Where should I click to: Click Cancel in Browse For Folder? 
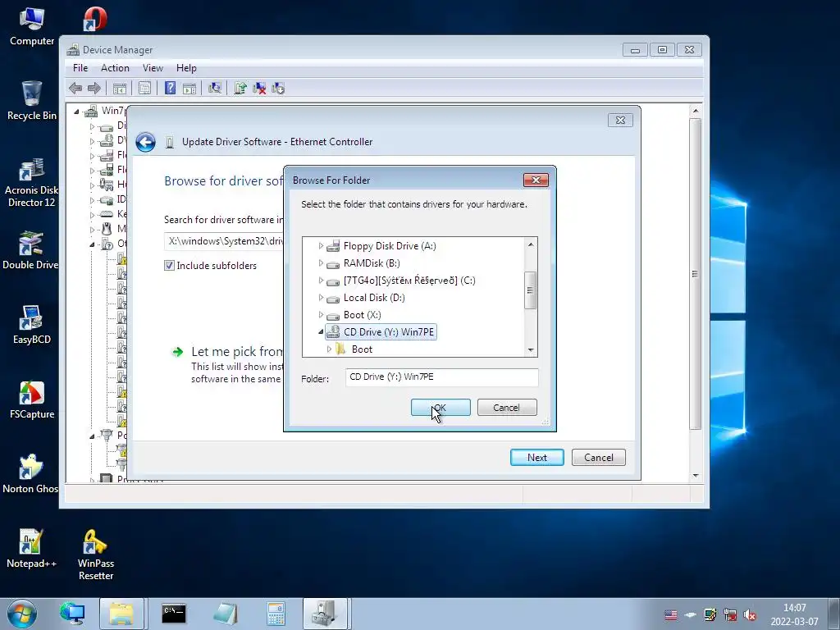(507, 407)
